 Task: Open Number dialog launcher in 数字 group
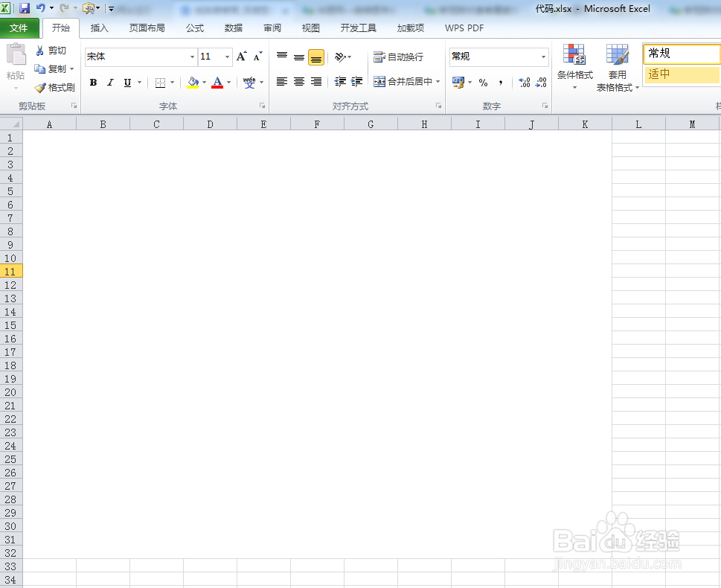click(x=545, y=106)
